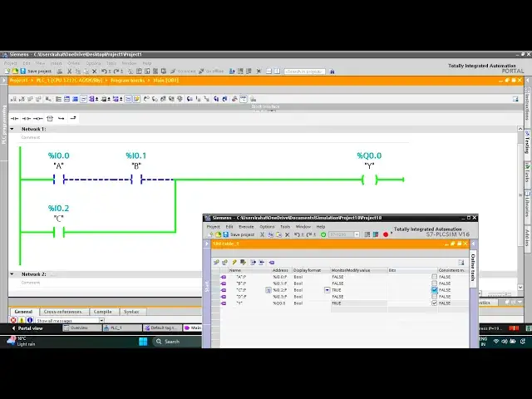Open Display format dropdown in "C" row

point(327,290)
